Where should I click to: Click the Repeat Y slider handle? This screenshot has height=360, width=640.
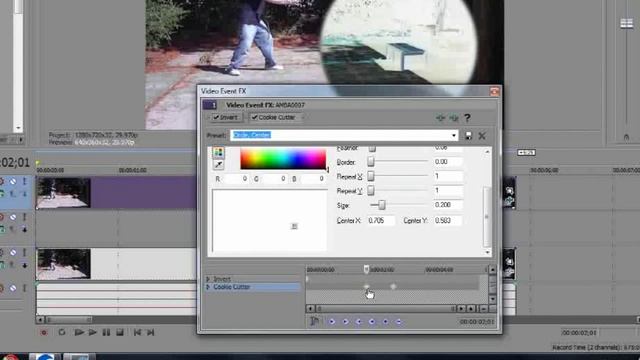(371, 191)
